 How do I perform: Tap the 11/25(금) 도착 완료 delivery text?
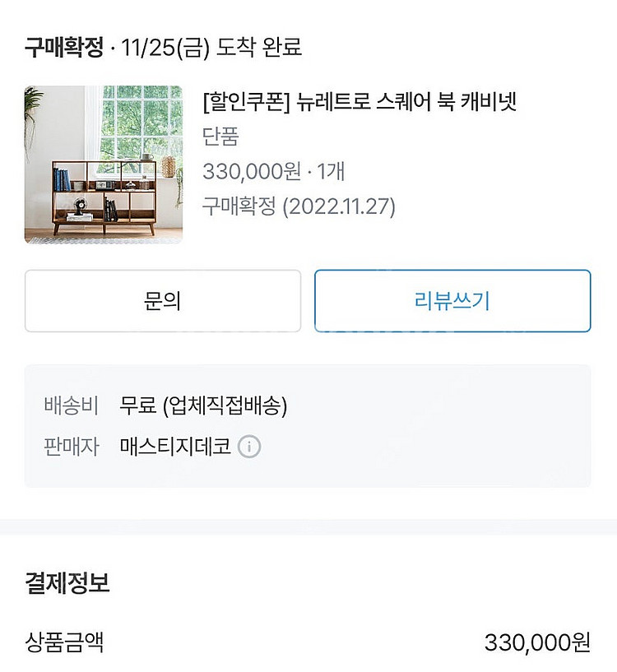(211, 47)
